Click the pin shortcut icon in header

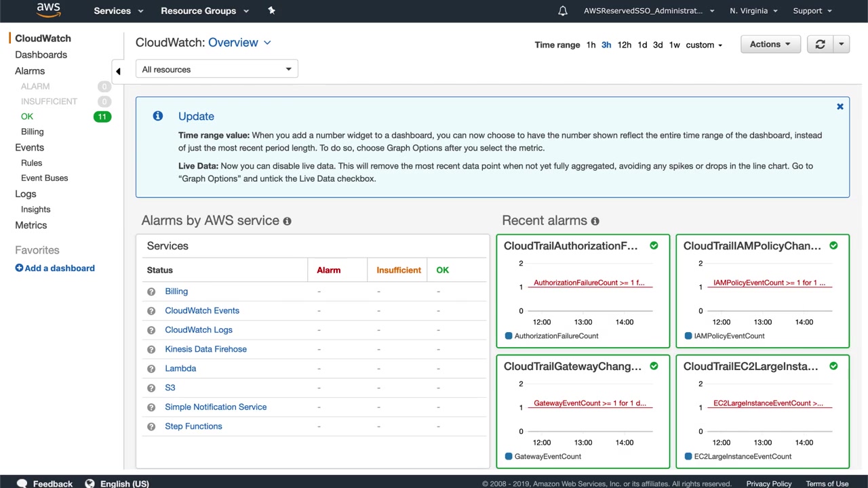(271, 11)
